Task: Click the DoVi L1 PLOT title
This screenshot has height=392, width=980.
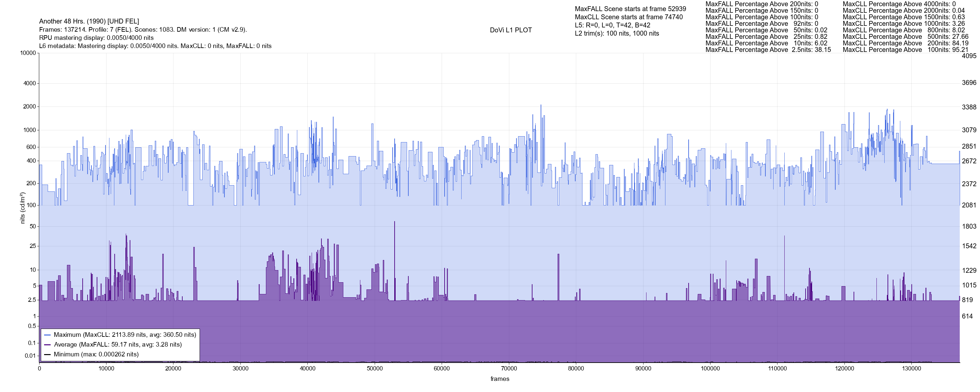Action: point(511,30)
